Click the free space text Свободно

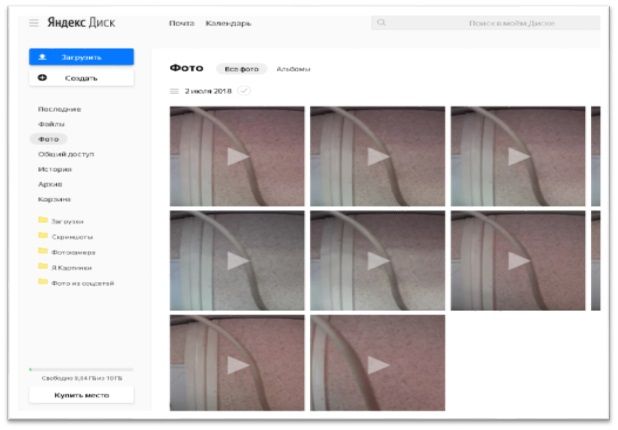[x=82, y=378]
